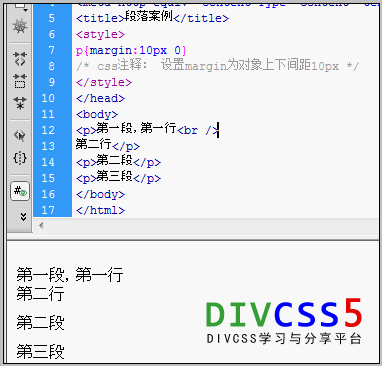This screenshot has width=383, height=367.
Task: Click the horizontal scrollbar left arrow
Action: click(41, 226)
